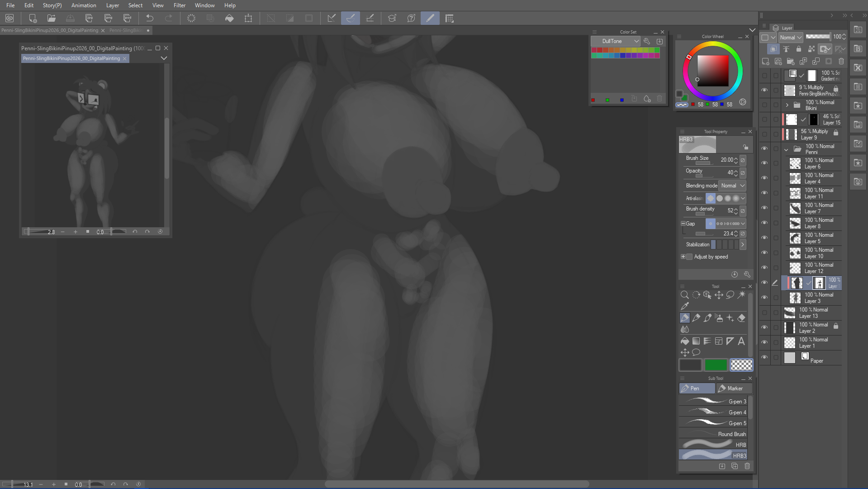
Task: Pick the Eyedropper tool
Action: 685,306
